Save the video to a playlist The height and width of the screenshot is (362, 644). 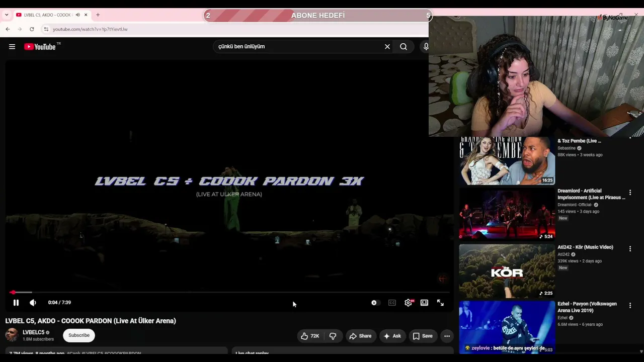pos(423,336)
